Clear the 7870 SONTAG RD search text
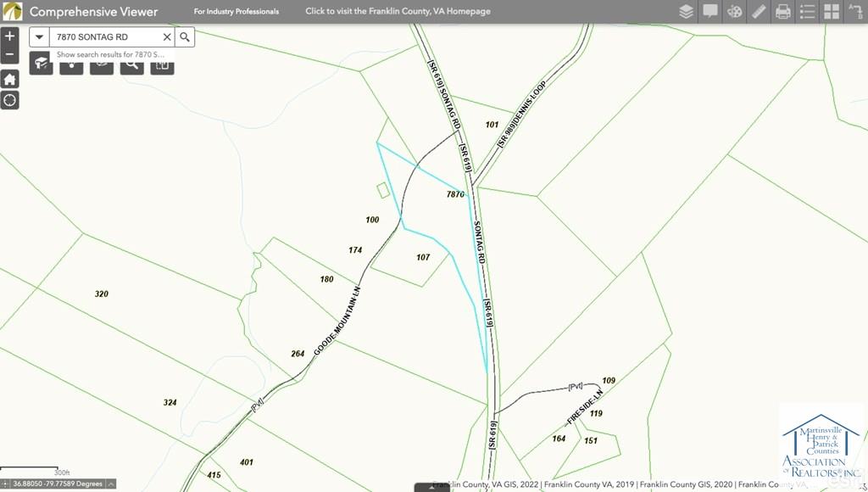 click(167, 37)
